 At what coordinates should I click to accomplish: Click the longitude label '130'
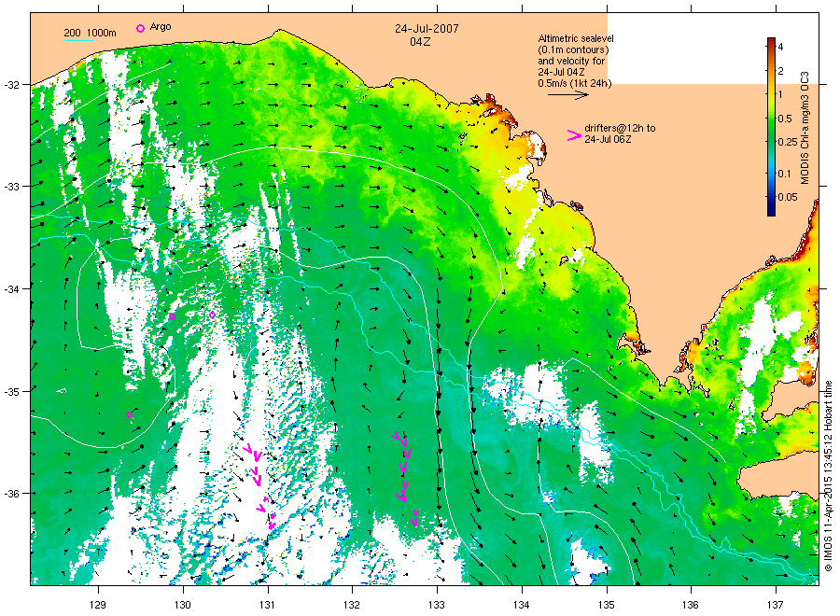(183, 605)
